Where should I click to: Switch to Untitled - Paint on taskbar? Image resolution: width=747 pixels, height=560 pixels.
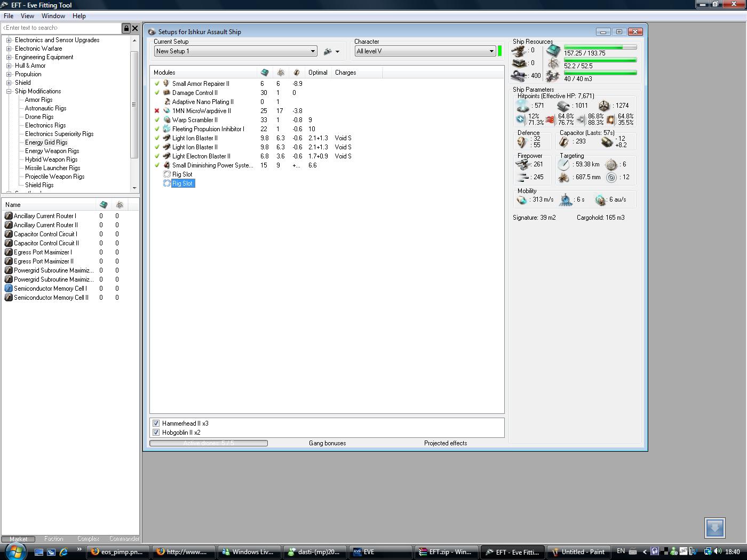(x=579, y=552)
